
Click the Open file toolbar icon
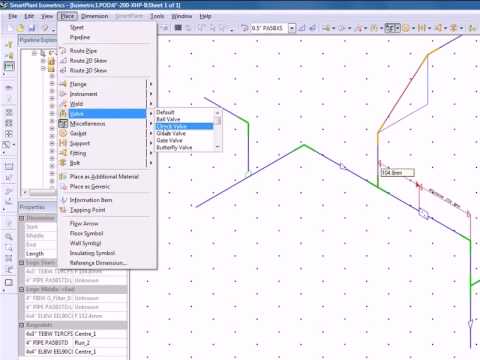(21, 28)
